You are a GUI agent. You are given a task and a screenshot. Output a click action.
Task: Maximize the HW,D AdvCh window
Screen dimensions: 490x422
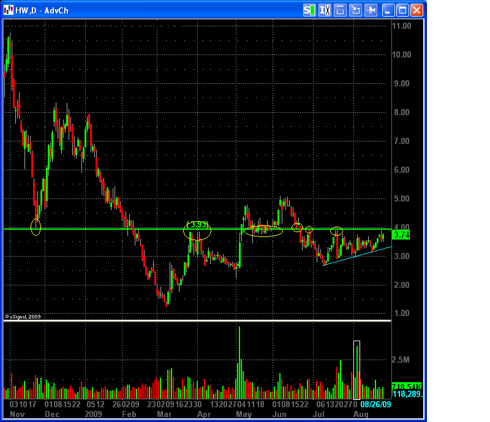tap(402, 10)
